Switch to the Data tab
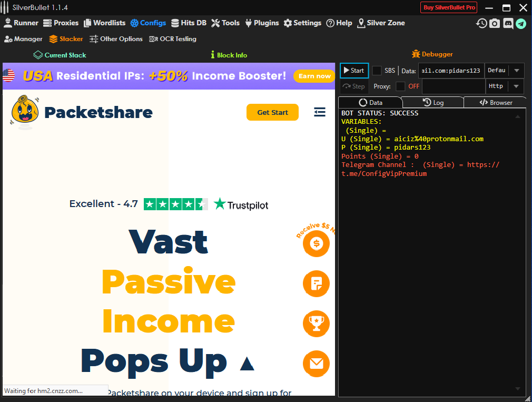This screenshot has height=402, width=532. click(370, 102)
